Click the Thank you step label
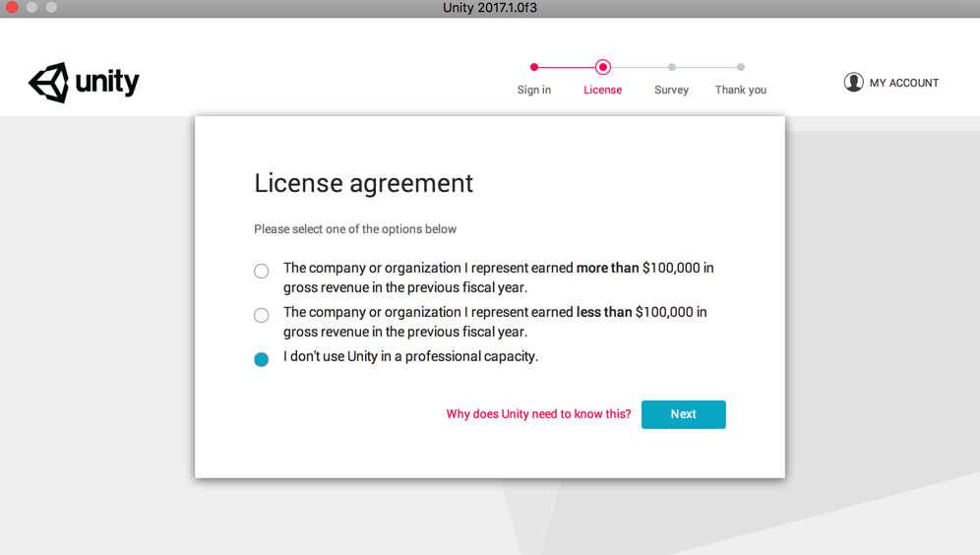The image size is (980, 555). coord(741,90)
